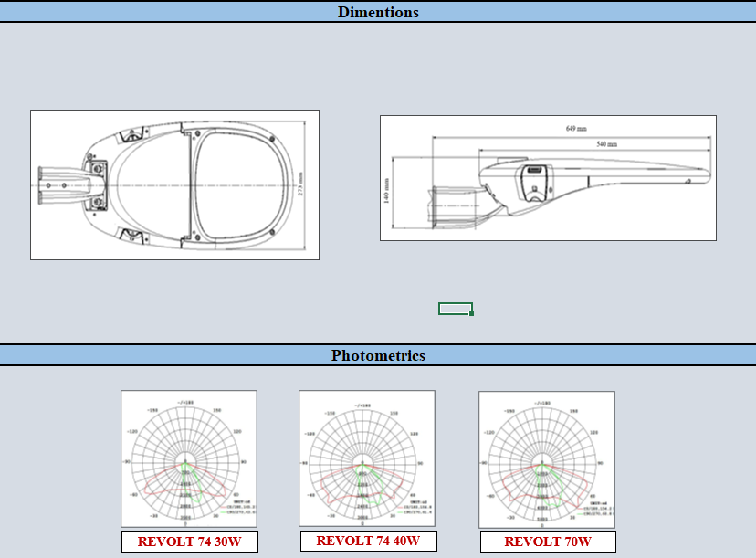The image size is (756, 558).
Task: Click the active selected empty cell
Action: tap(455, 309)
